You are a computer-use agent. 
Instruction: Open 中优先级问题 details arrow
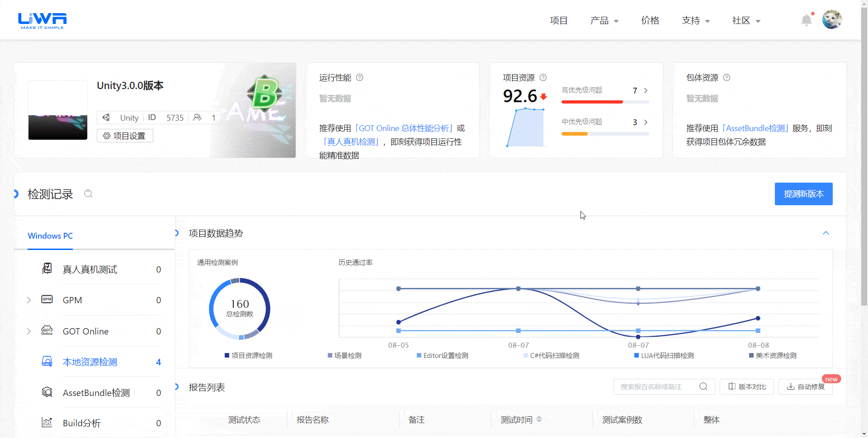point(646,122)
